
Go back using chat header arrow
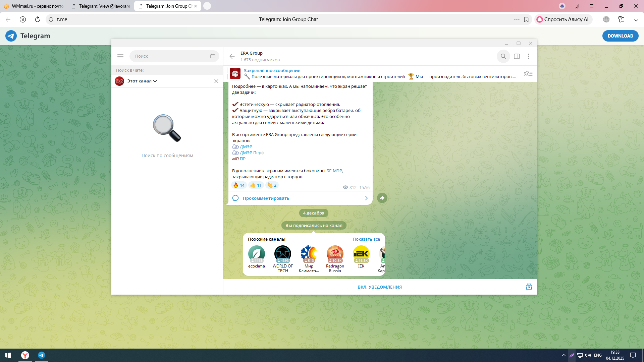tap(232, 56)
